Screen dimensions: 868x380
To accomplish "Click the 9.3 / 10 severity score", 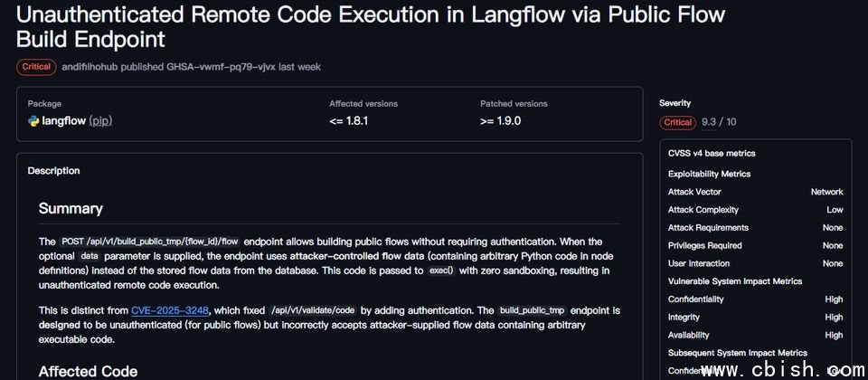I will (x=719, y=122).
